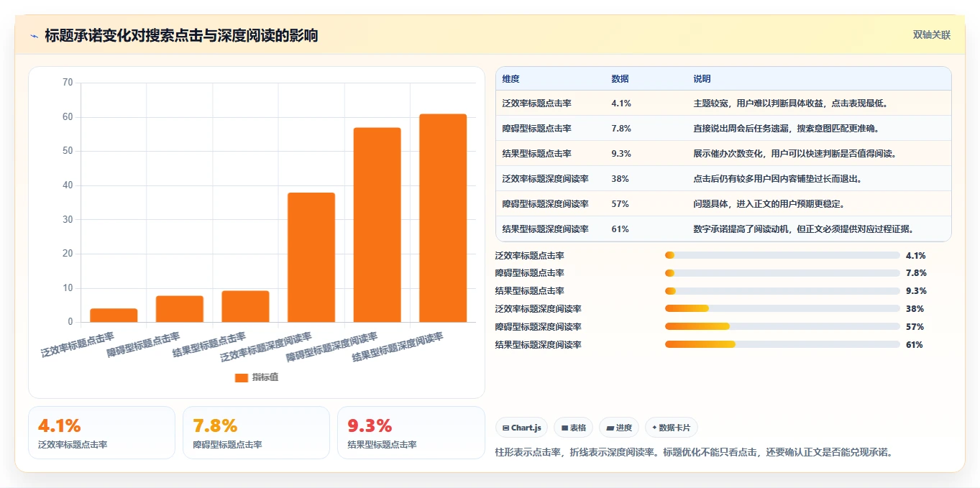980x488 pixels.
Task: Click the dashboard title 标题承诺变化对搜索点击与深度阅读的影响
Action: tap(181, 35)
